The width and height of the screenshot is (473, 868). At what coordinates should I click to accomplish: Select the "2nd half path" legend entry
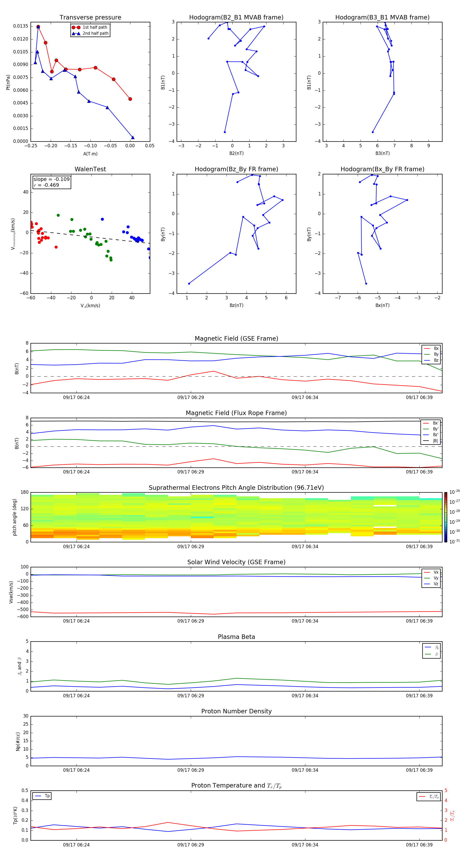tap(90, 33)
